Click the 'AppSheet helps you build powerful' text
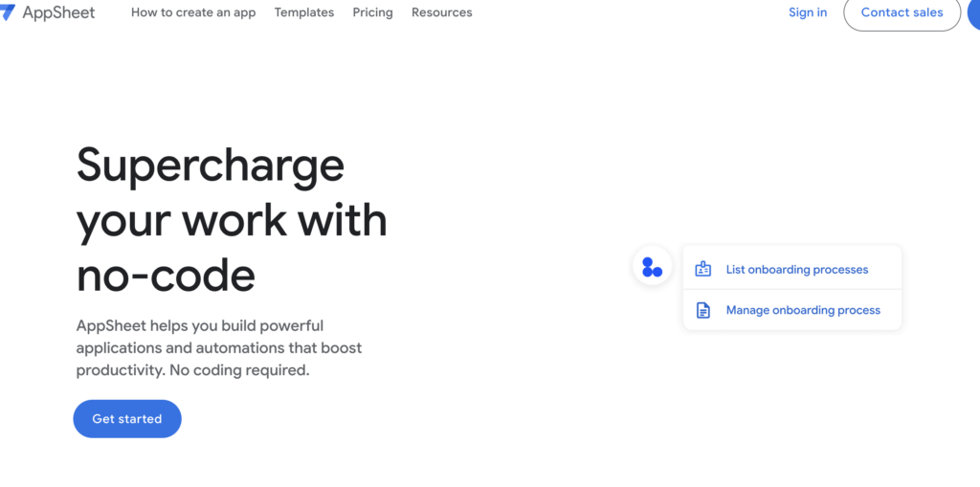Screen dimensions: 980x487 (x=200, y=325)
